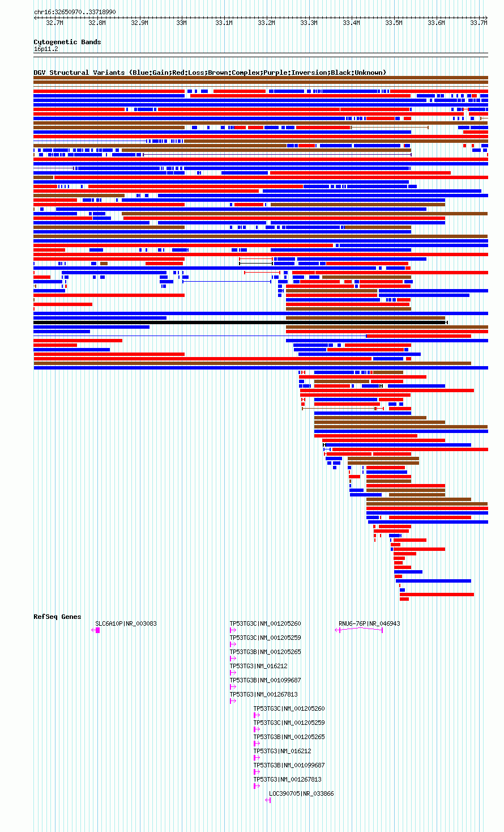Select the black unknown-type structural variant bar
Screen dimensions: 504x832
click(x=241, y=322)
